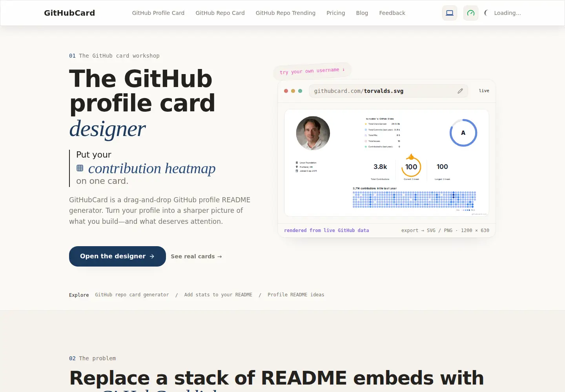The width and height of the screenshot is (565, 392).
Task: Click the try your own username label
Action: 312,71
